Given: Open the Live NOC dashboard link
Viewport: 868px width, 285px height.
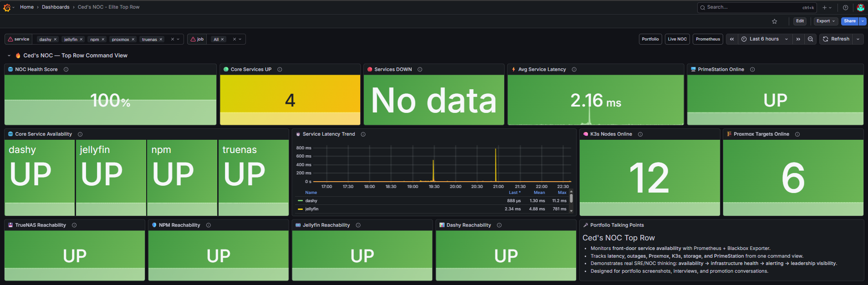Looking at the screenshot, I should click(677, 39).
